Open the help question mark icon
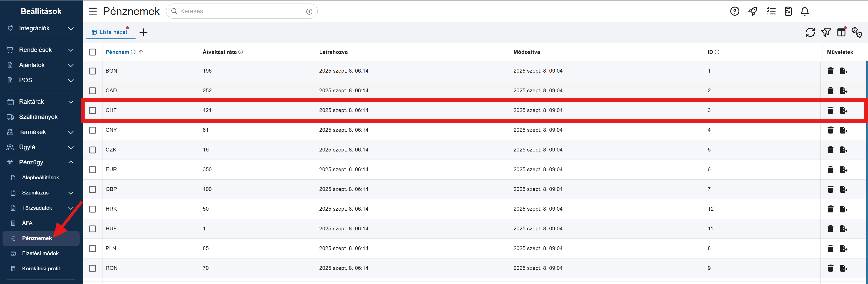 pos(735,11)
